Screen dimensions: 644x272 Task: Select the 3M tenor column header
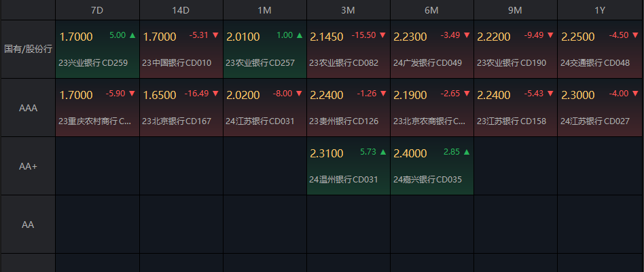[348, 10]
